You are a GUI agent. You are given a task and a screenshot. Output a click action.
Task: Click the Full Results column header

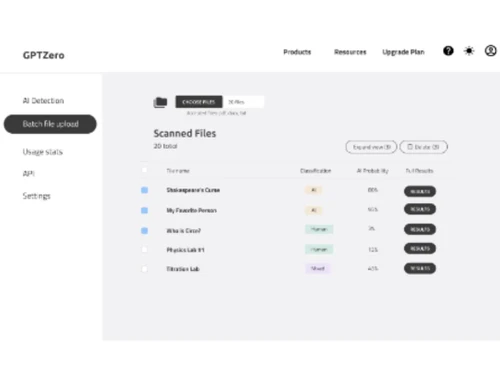pyautogui.click(x=419, y=171)
